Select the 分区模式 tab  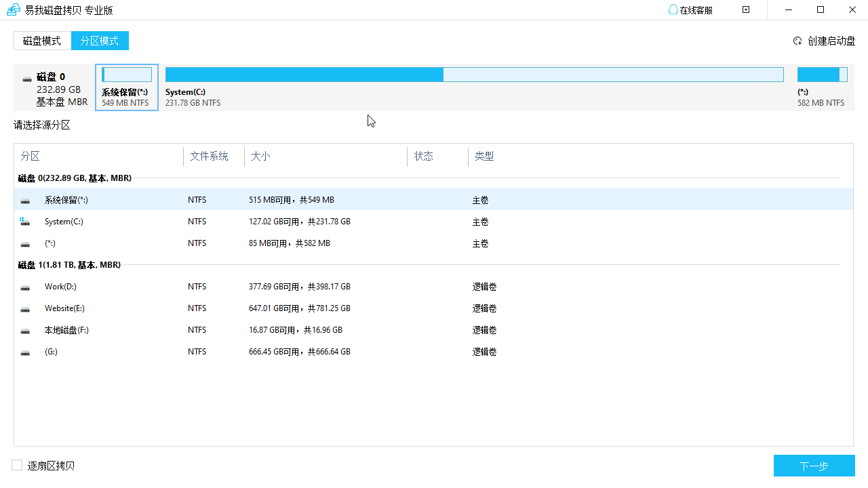(x=100, y=41)
